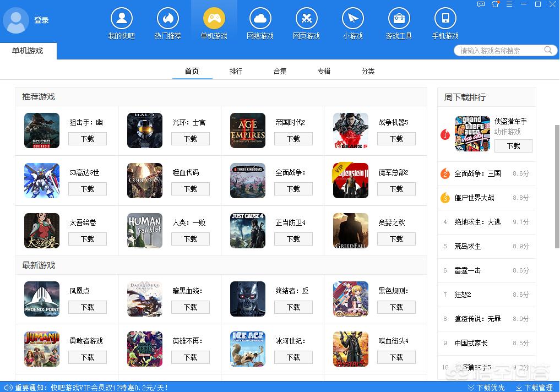Switch to the 排行 tab
The width and height of the screenshot is (560, 392).
click(236, 71)
